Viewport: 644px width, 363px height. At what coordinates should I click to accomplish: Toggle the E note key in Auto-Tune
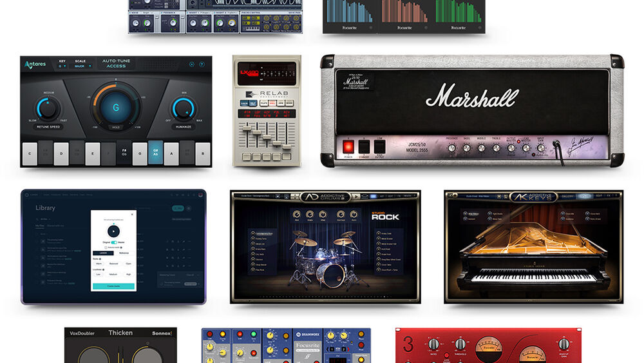click(92, 153)
